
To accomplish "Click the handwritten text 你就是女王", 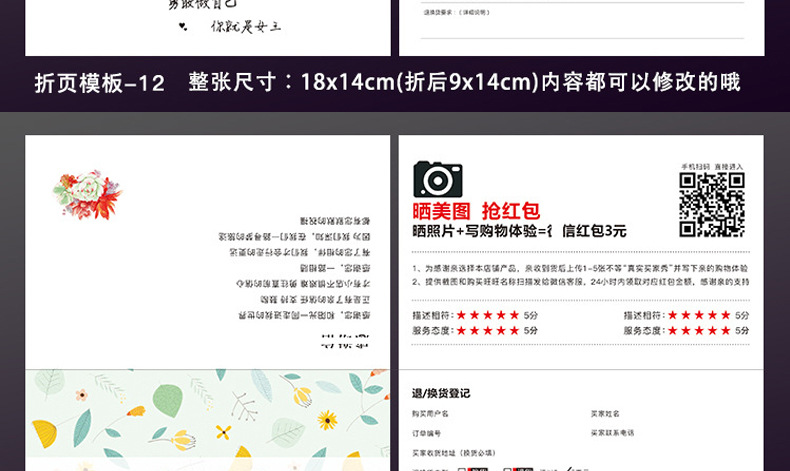I will pyautogui.click(x=246, y=26).
